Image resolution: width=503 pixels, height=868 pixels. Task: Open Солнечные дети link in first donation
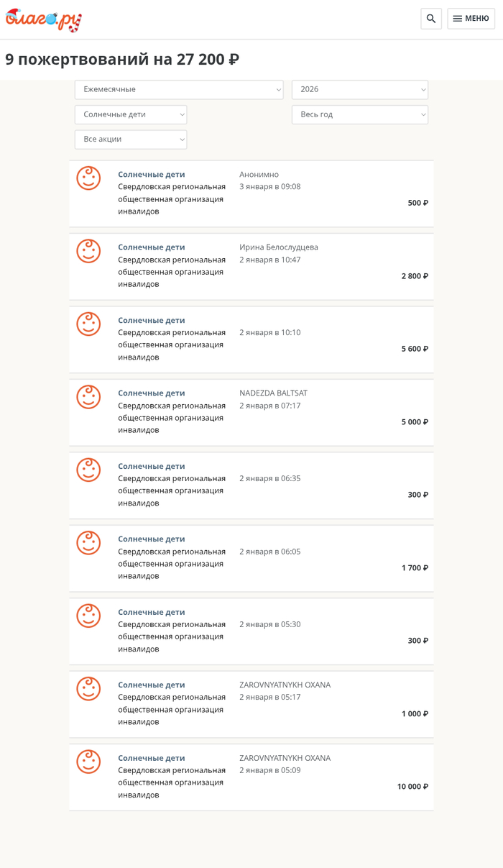[152, 174]
